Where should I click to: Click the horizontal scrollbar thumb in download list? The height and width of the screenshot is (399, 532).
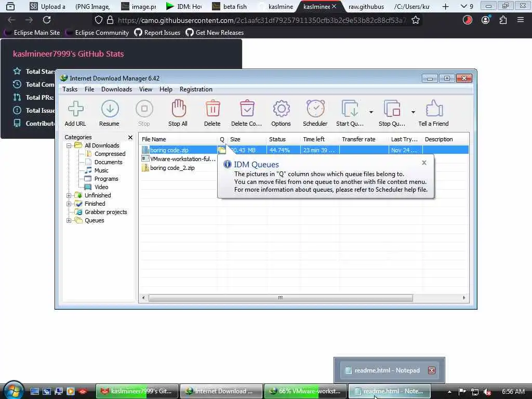(281, 298)
